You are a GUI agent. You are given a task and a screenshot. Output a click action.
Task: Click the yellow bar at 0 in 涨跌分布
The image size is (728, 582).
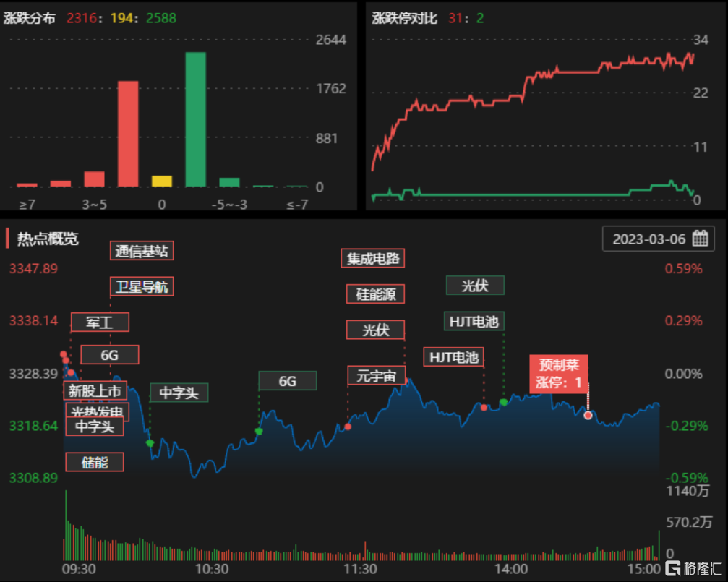pos(162,181)
